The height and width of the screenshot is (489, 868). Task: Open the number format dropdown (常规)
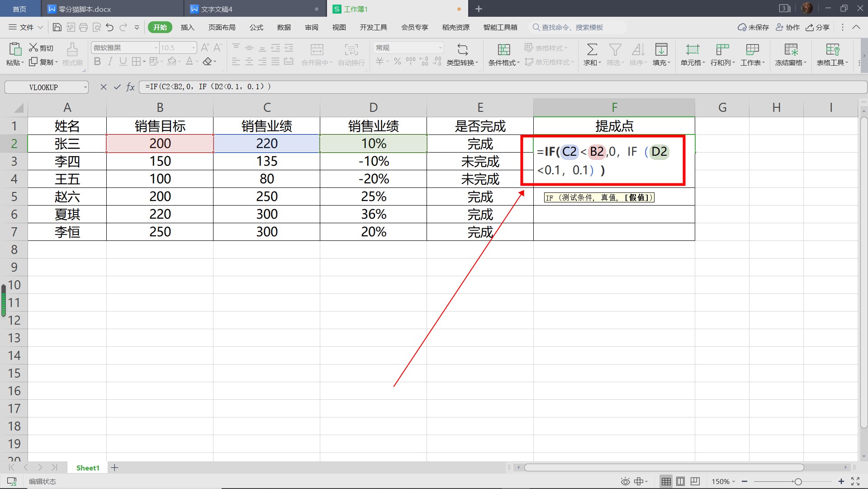[440, 48]
